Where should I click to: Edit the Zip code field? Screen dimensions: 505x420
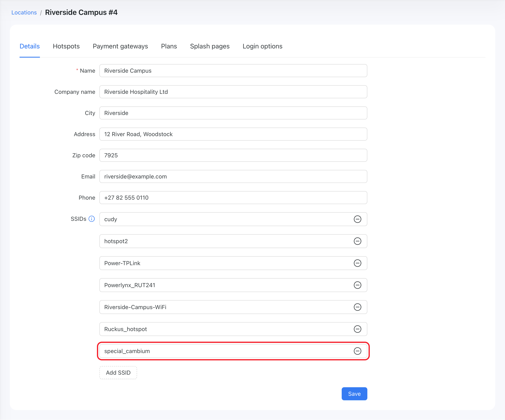coord(233,155)
